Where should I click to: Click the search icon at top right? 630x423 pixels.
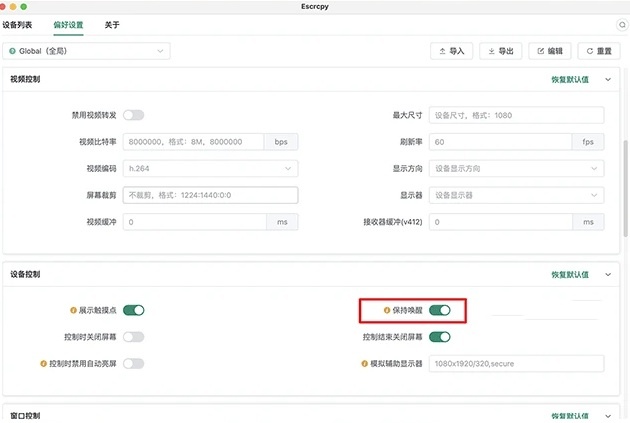(x=622, y=25)
